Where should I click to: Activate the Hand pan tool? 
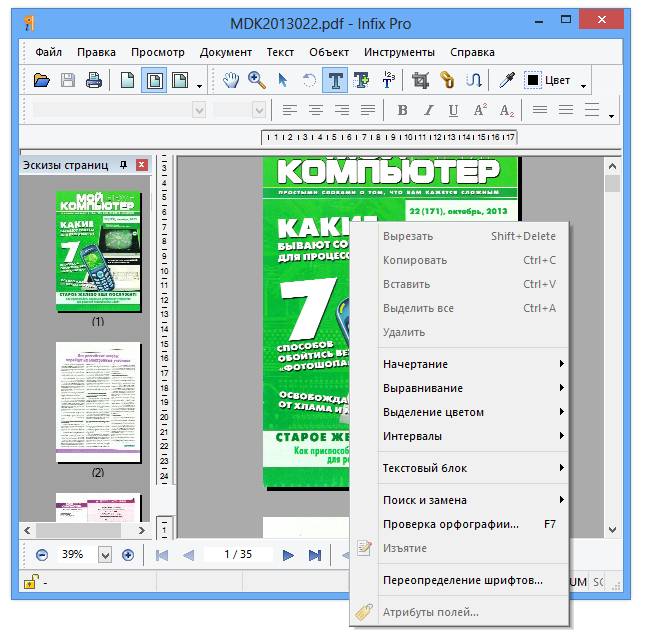coord(231,80)
